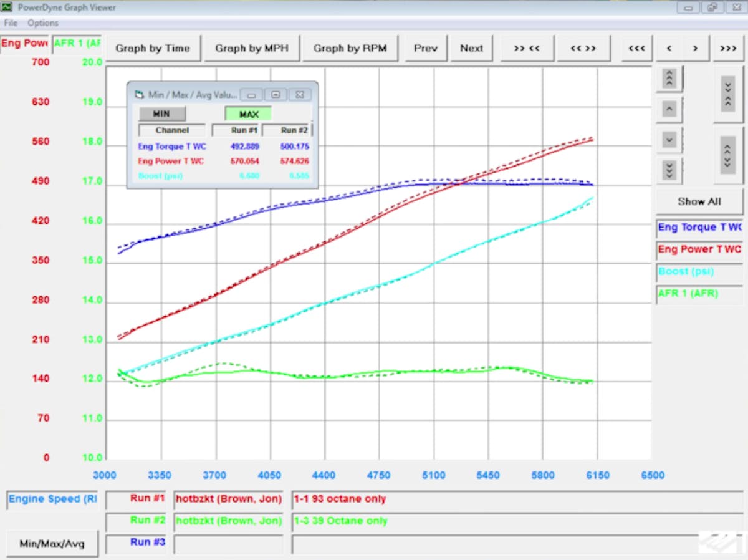Click the triple down-arrow zoom icon
This screenshot has width=748, height=560.
(669, 167)
